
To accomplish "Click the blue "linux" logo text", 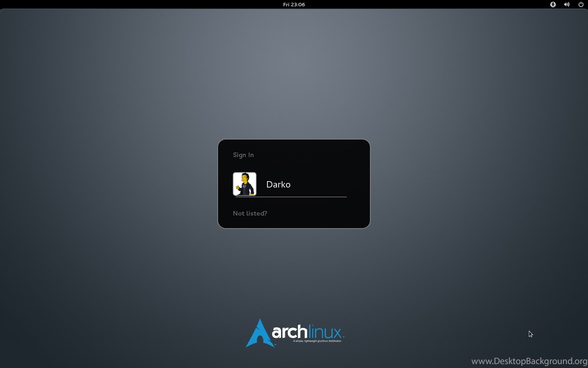I will (325, 332).
